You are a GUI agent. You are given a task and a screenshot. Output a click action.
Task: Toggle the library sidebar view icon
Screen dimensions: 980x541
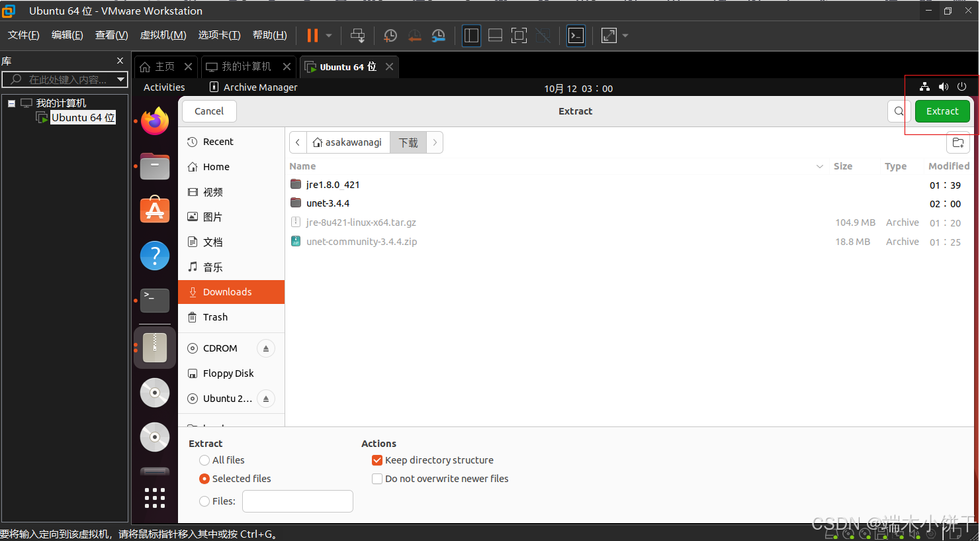pos(471,35)
